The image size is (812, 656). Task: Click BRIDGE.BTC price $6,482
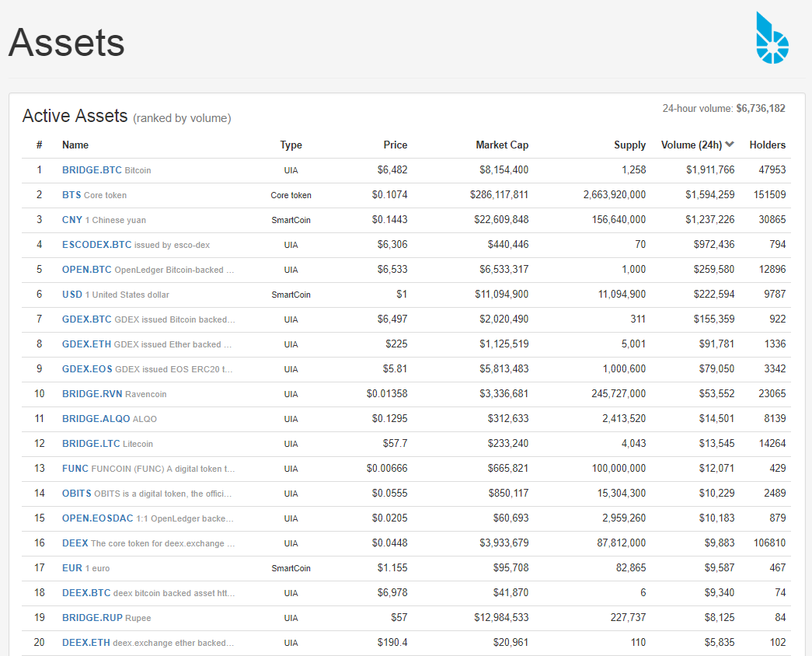(392, 170)
